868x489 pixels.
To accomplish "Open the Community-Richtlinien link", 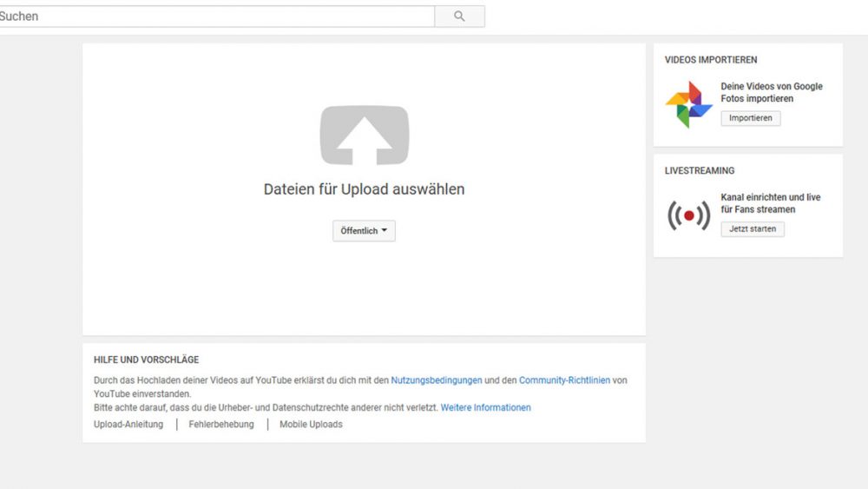I will point(564,380).
